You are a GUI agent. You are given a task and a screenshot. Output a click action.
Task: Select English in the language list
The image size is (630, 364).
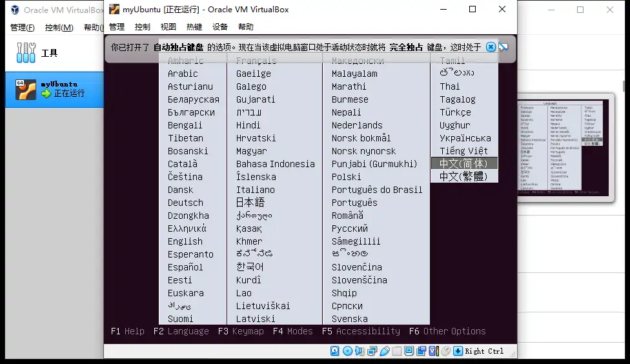coord(185,241)
